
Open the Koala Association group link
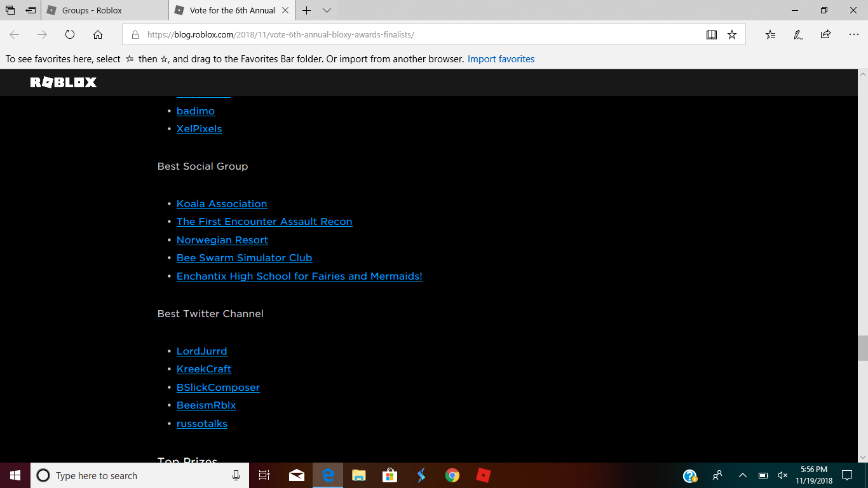[222, 204]
